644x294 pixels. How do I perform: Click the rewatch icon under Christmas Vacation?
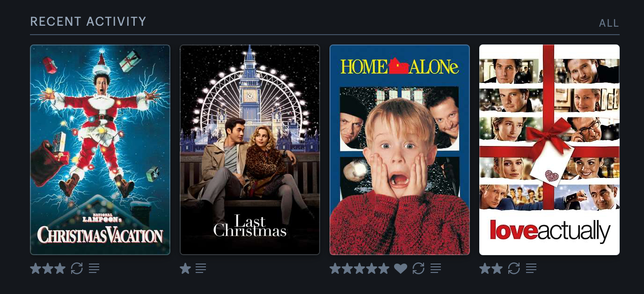[77, 268]
